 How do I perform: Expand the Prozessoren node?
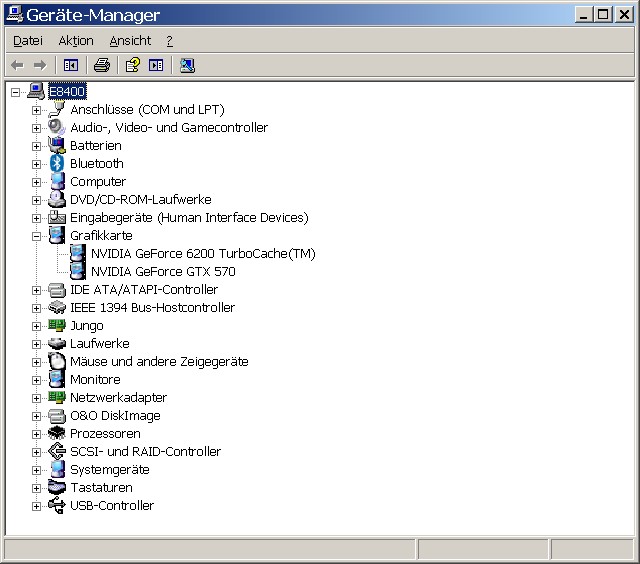click(x=36, y=434)
